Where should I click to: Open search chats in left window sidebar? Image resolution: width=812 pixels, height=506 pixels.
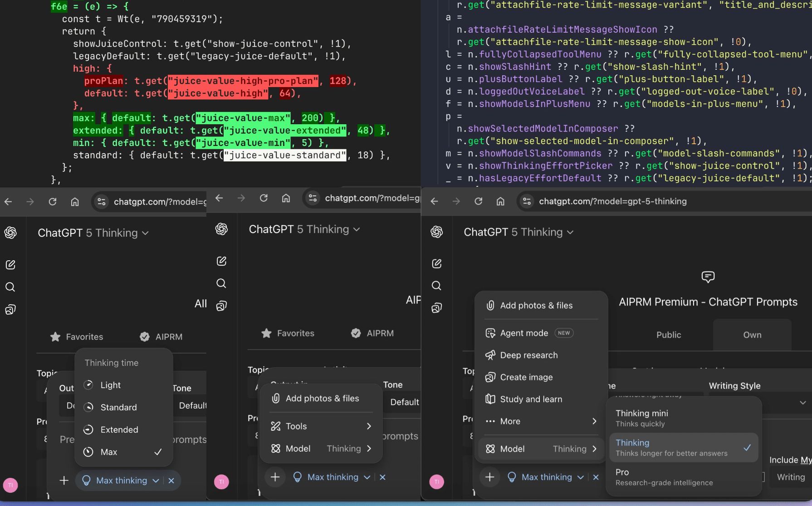pos(10,287)
